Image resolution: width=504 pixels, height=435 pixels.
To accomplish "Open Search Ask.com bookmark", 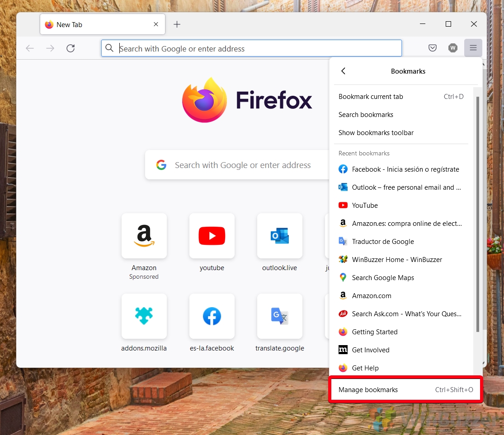I will tap(401, 314).
